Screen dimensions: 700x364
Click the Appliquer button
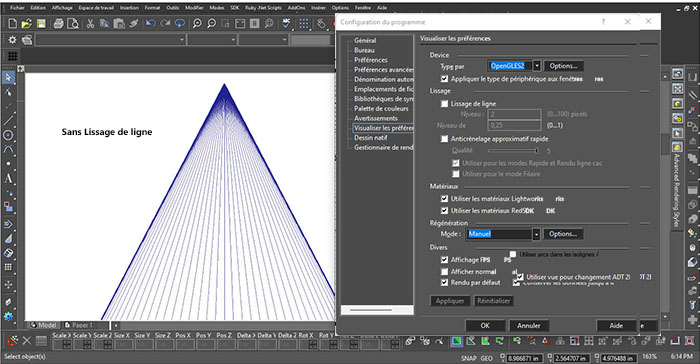450,301
